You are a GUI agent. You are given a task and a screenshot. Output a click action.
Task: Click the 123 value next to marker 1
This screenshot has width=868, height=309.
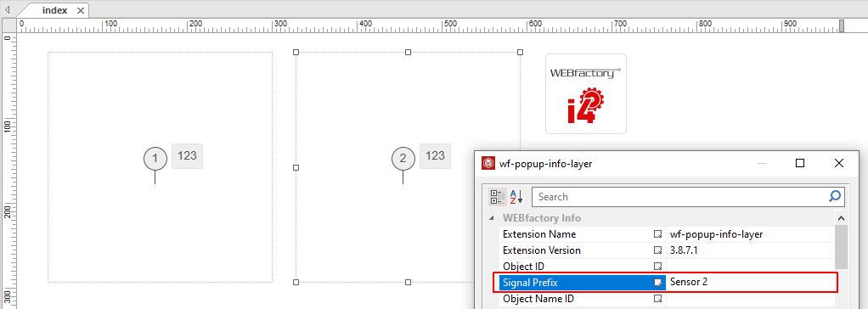[187, 155]
